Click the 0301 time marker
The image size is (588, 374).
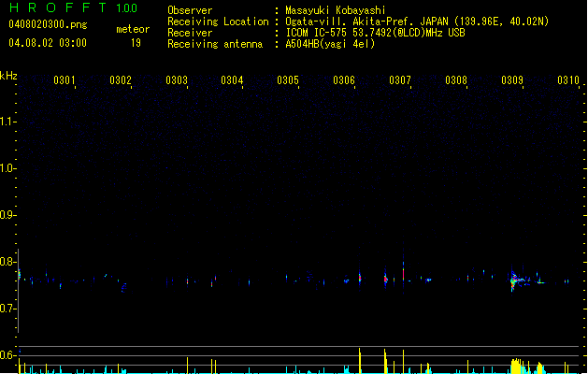[x=65, y=80]
